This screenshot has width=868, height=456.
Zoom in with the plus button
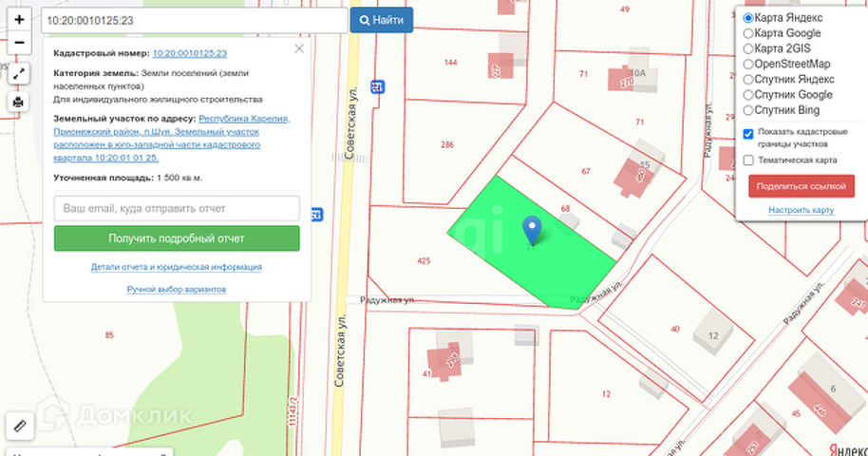pos(19,20)
